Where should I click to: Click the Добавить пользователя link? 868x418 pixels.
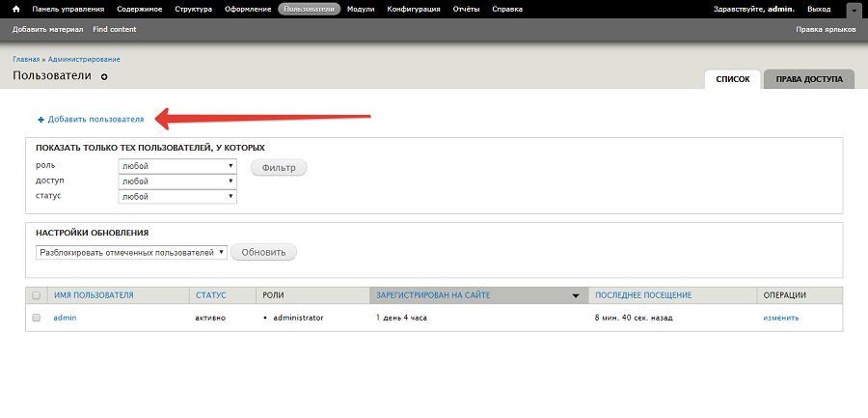(95, 119)
